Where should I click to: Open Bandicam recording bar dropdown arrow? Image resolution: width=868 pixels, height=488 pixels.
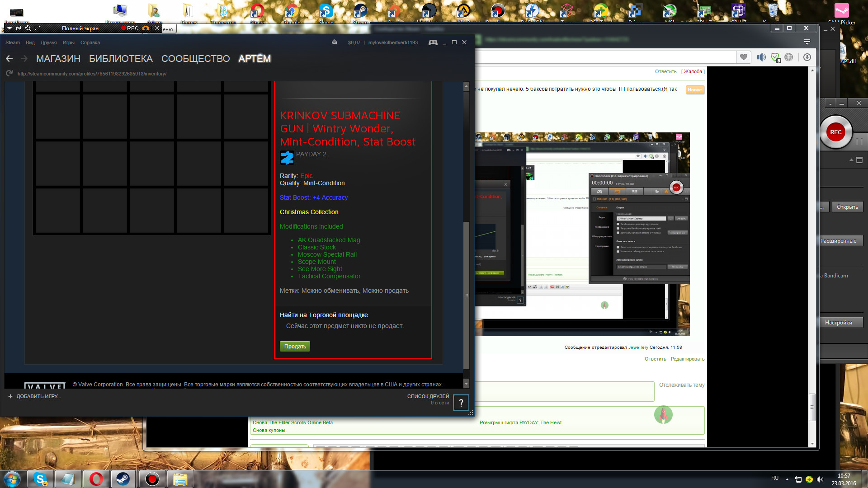9,28
